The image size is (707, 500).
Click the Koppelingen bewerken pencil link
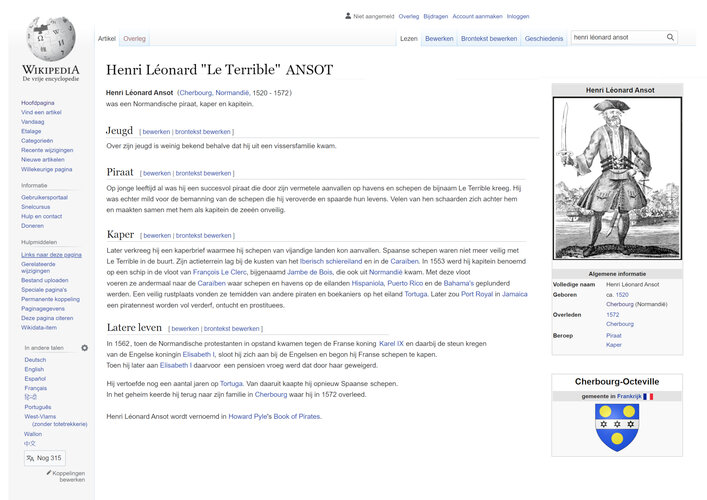68,476
